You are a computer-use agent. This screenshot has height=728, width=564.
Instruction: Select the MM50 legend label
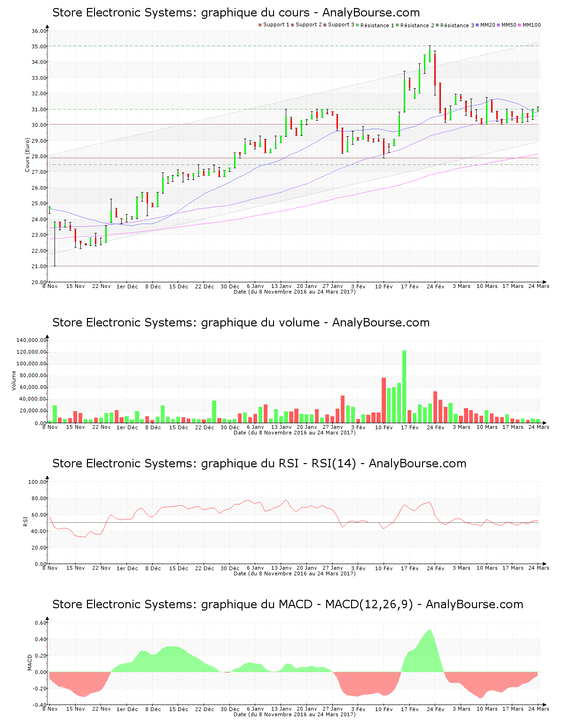pyautogui.click(x=509, y=25)
